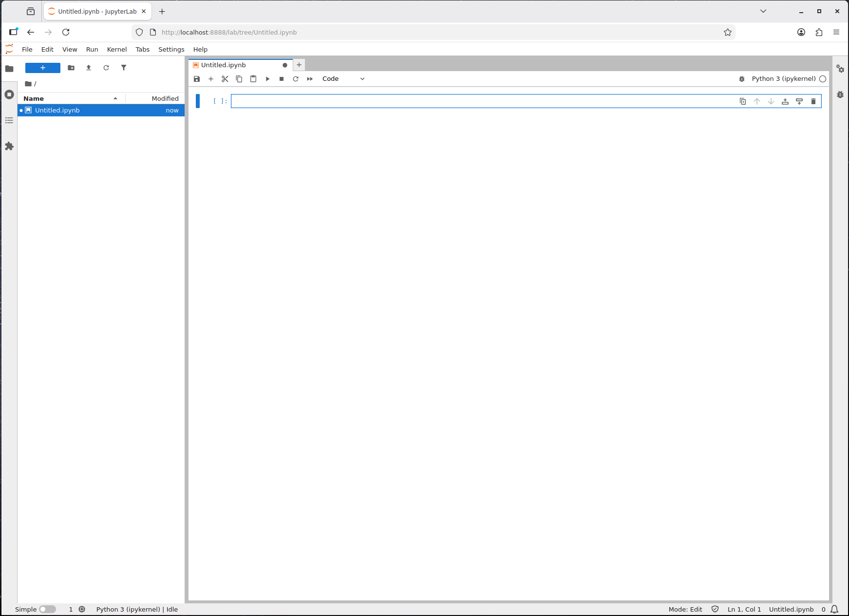The image size is (849, 616).
Task: Open the Edit menu
Action: point(47,49)
